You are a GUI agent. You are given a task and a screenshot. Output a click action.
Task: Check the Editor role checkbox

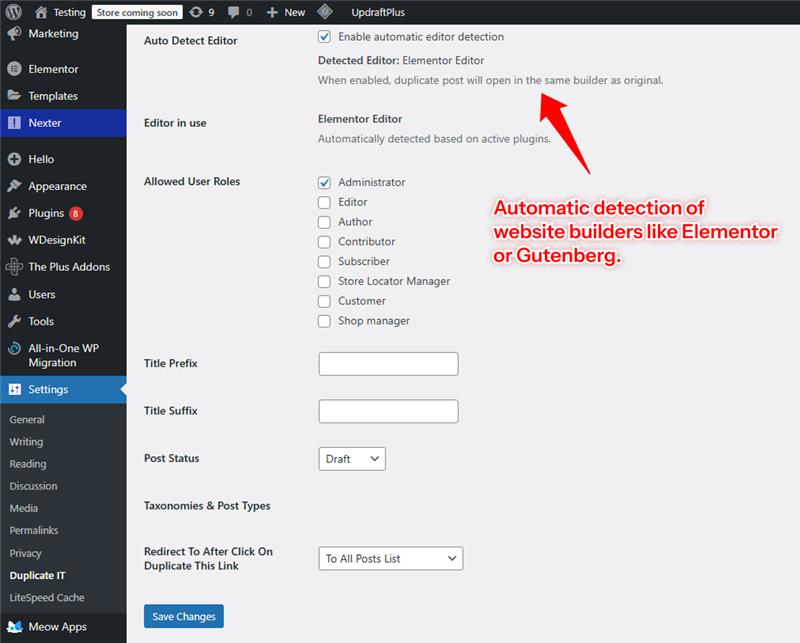click(324, 202)
